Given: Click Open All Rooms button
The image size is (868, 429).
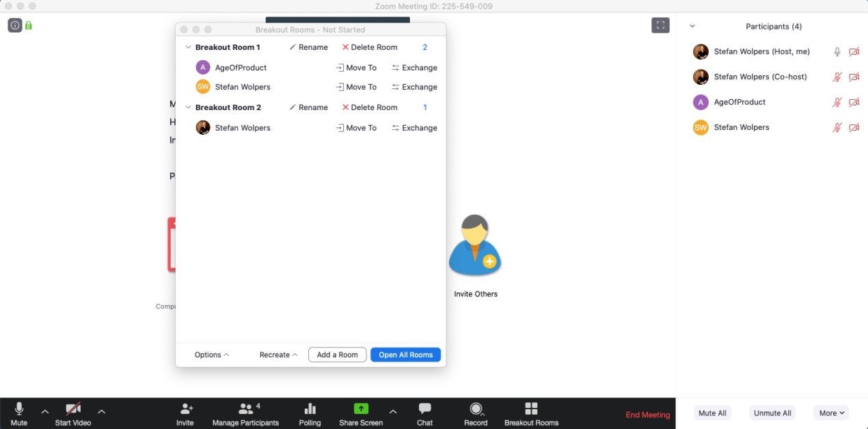Looking at the screenshot, I should point(406,354).
